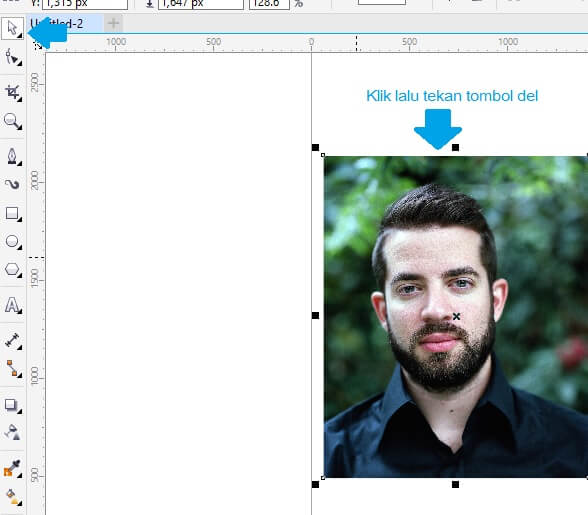Viewport: 588px width, 515px height.
Task: Select the Ellipse tool
Action: [13, 242]
